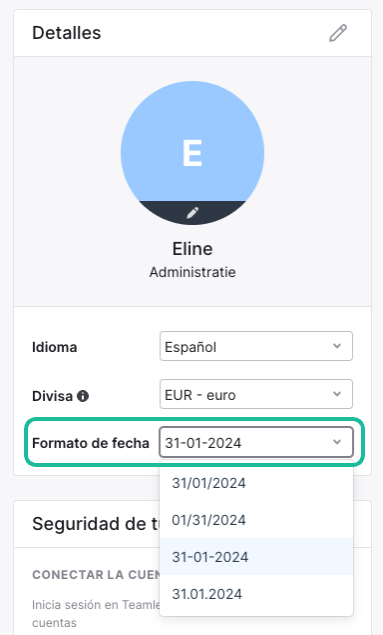Screen dimensions: 383x635
Task: Click the Administratie role text
Action: pyautogui.click(x=192, y=272)
